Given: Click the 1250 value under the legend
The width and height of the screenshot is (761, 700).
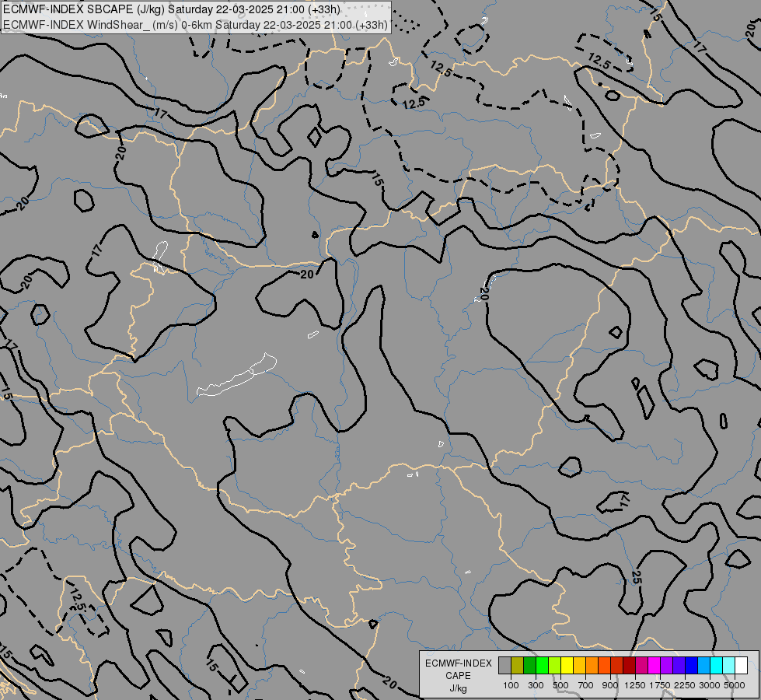Looking at the screenshot, I should click(635, 685).
